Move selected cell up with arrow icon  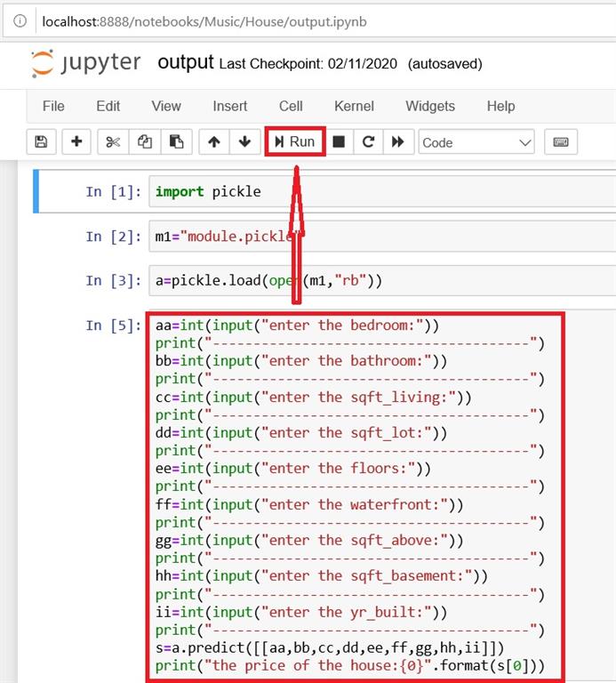(213, 142)
